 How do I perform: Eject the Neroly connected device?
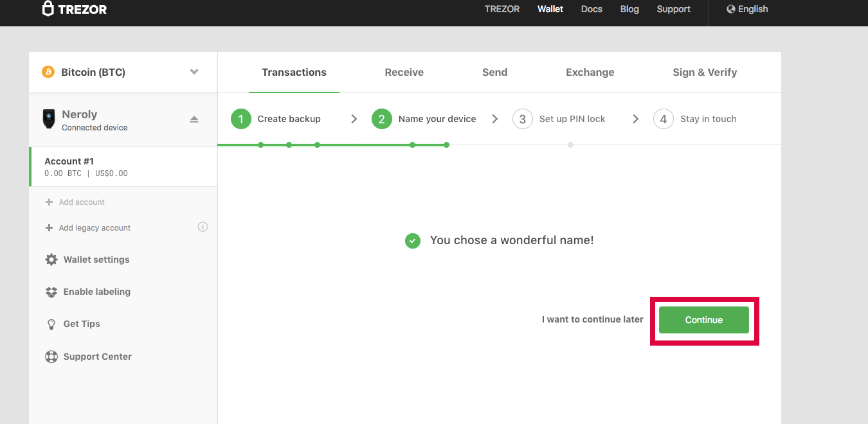194,119
